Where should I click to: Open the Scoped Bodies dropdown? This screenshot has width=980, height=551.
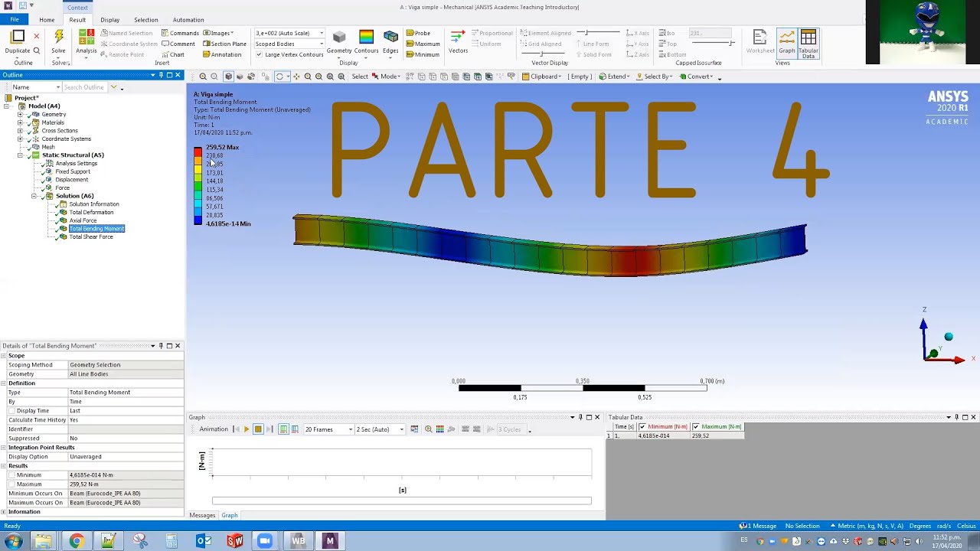tap(289, 44)
